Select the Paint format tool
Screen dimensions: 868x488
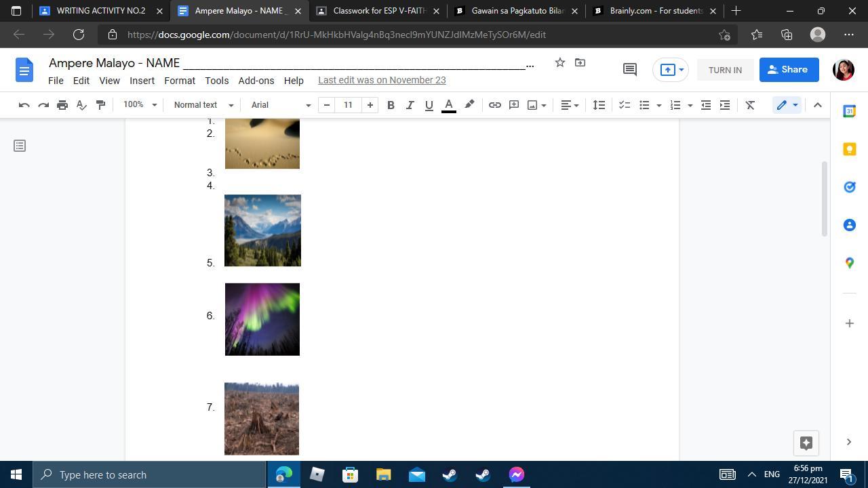pos(100,105)
